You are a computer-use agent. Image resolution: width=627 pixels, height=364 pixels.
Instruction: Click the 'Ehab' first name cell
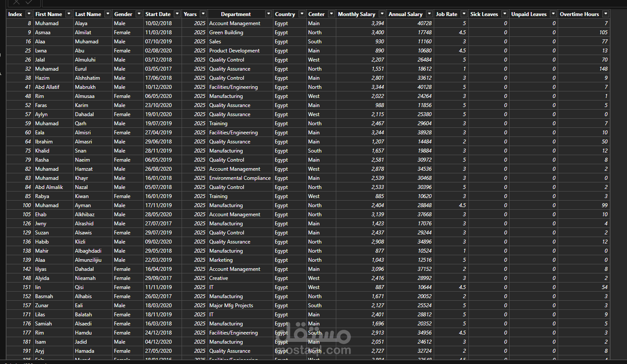[x=53, y=214]
